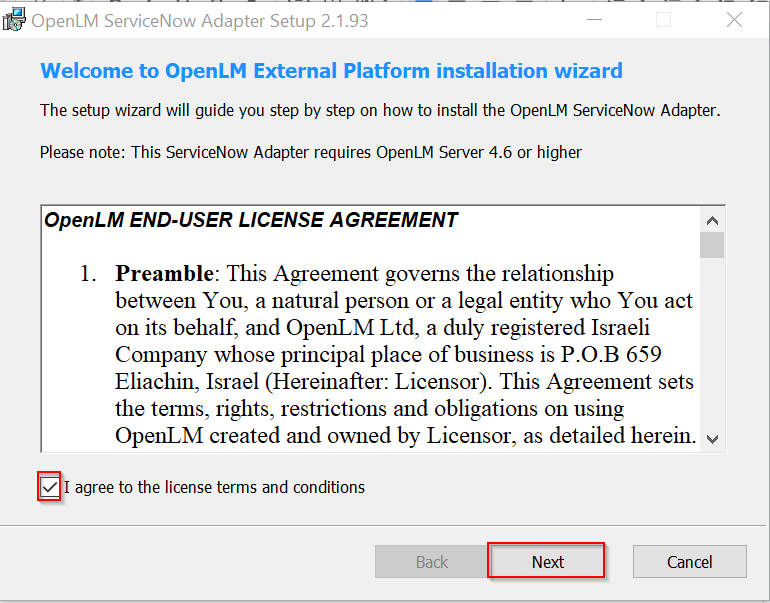Click the 'OpenLM END-USER LICENSE AGREEMENT' heading
This screenshot has width=770, height=603.
coord(251,221)
